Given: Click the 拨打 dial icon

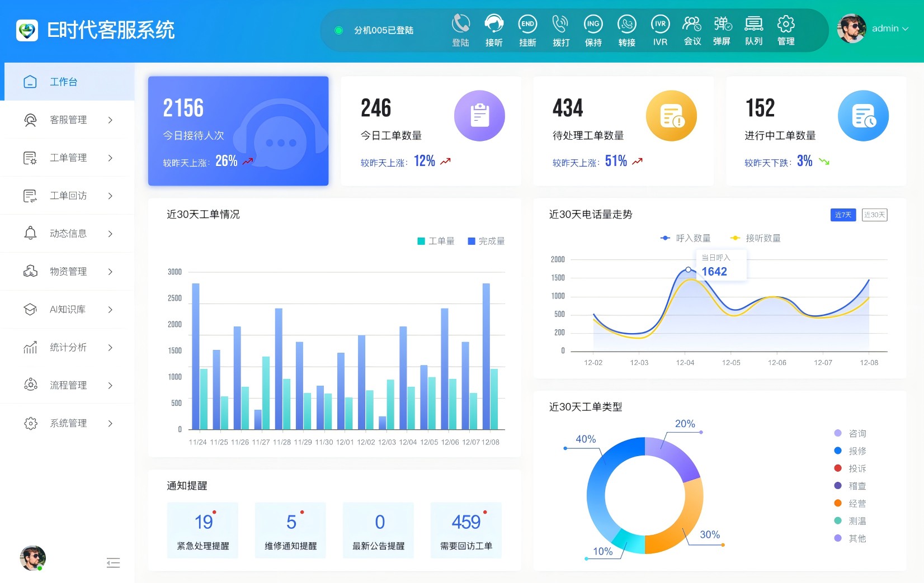Looking at the screenshot, I should coord(560,23).
